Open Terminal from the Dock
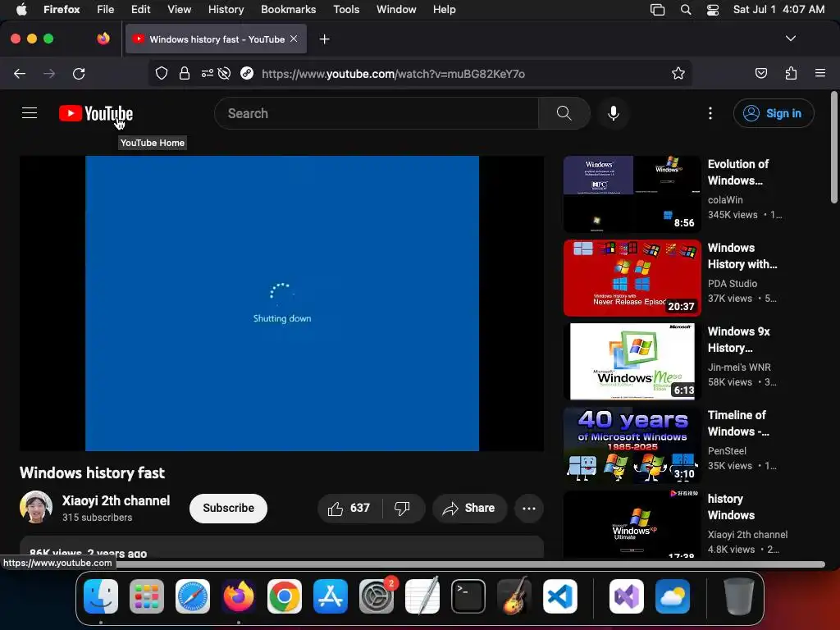Image resolution: width=840 pixels, height=630 pixels. [468, 596]
